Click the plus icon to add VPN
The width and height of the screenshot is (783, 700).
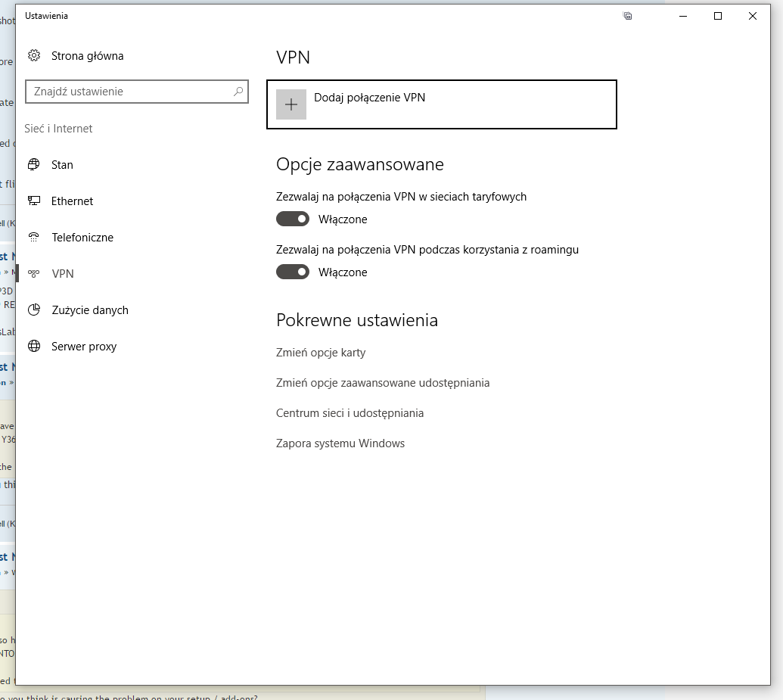click(291, 104)
